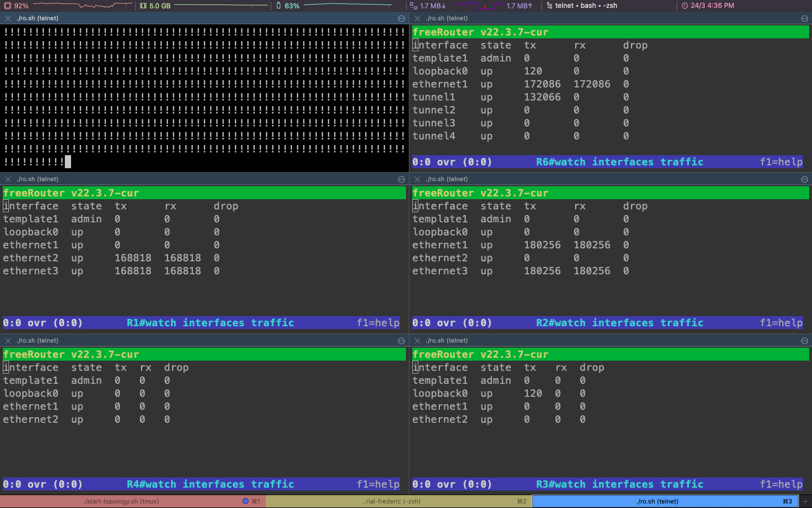Open pane options menu above the ping output pane
Image resolution: width=812 pixels, height=508 pixels.
click(x=401, y=19)
